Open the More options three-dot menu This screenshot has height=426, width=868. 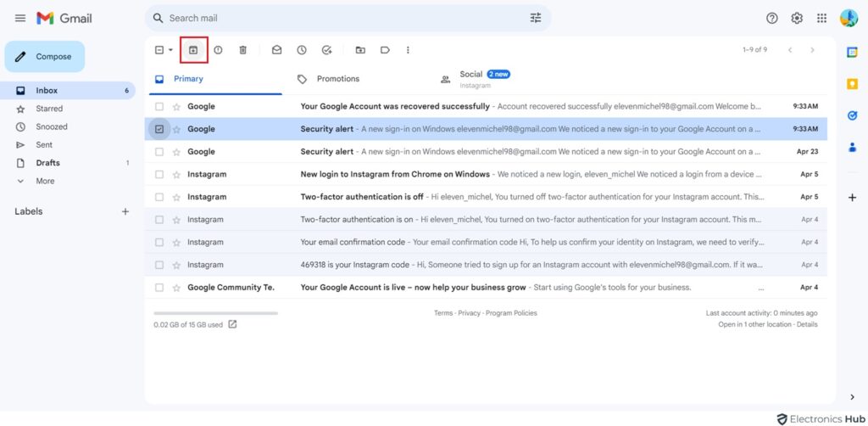point(408,50)
